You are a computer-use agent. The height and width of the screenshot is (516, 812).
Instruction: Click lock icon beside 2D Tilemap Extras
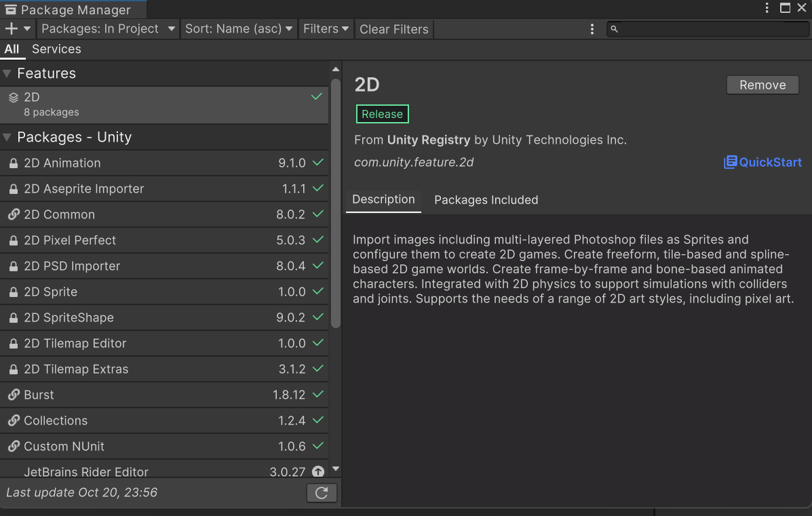(14, 369)
